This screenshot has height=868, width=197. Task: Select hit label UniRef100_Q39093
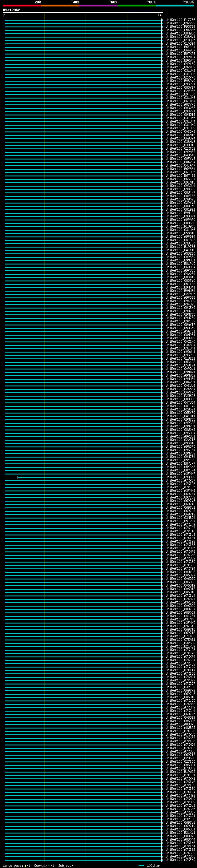point(180,200)
